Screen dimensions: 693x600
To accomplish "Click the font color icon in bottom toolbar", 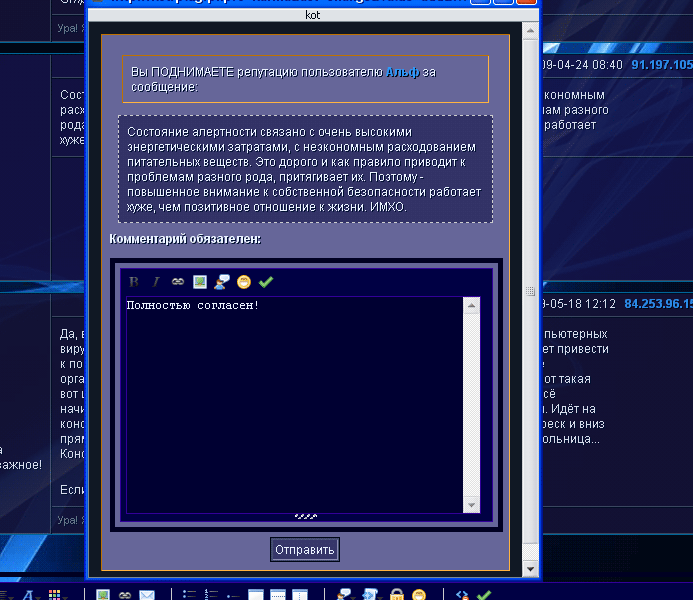I will (30, 594).
